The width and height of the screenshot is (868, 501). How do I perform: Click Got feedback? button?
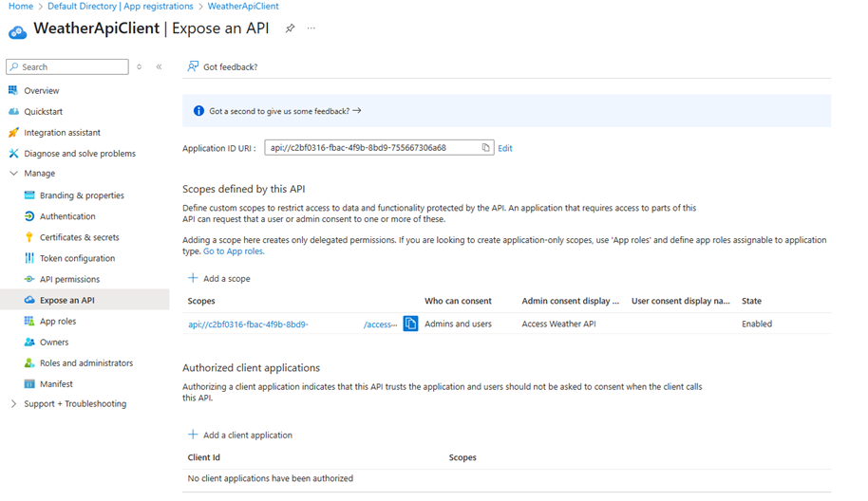tap(222, 67)
